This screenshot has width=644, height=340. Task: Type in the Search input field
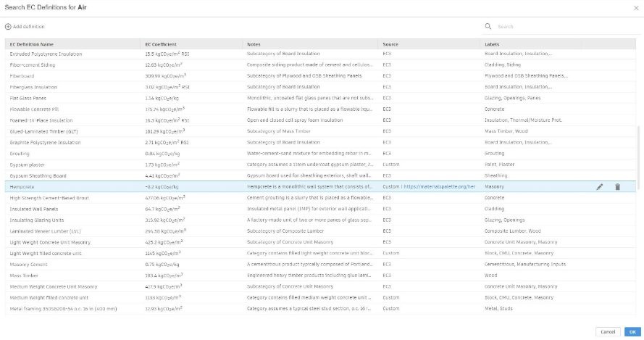pyautogui.click(x=558, y=26)
